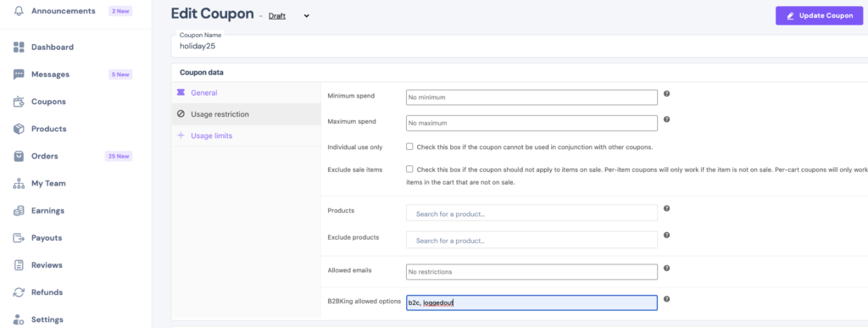Click the Coupons sidebar icon
This screenshot has width=868, height=328.
(19, 102)
